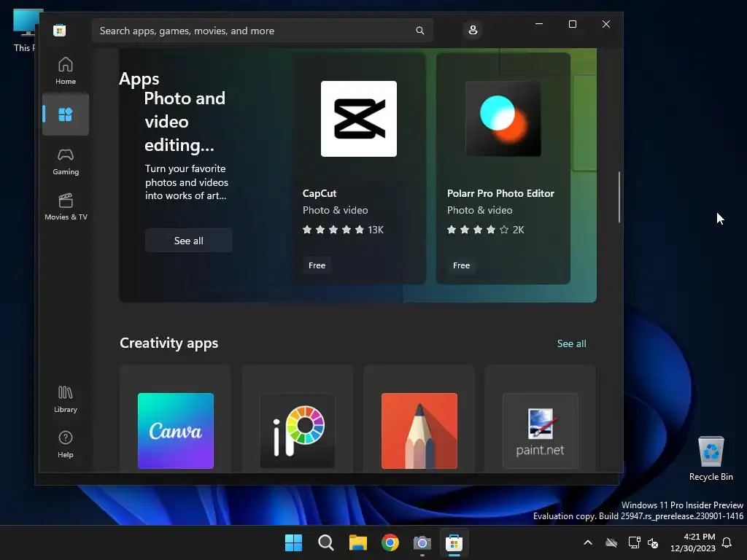
Task: Show hidden tray icons chevron
Action: (588, 542)
